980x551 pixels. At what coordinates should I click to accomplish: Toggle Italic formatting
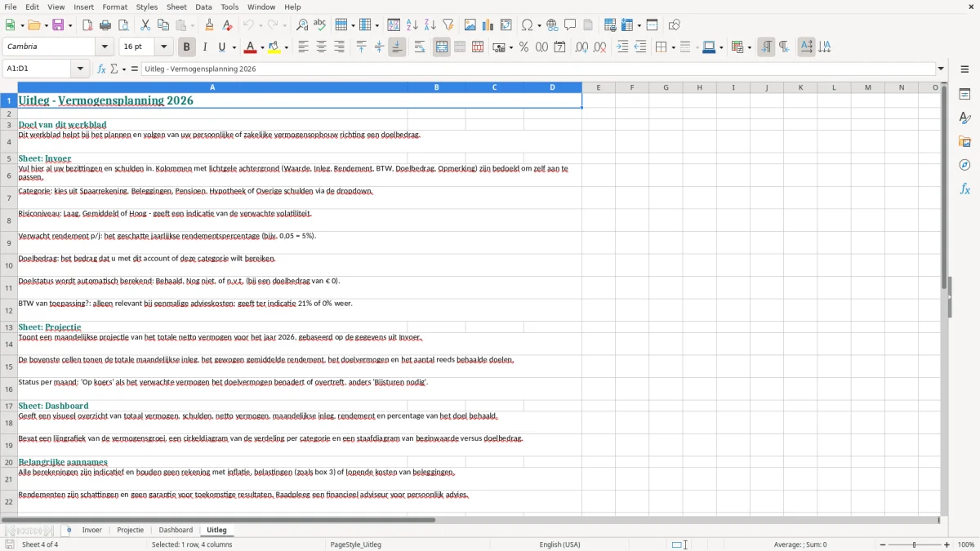click(205, 47)
